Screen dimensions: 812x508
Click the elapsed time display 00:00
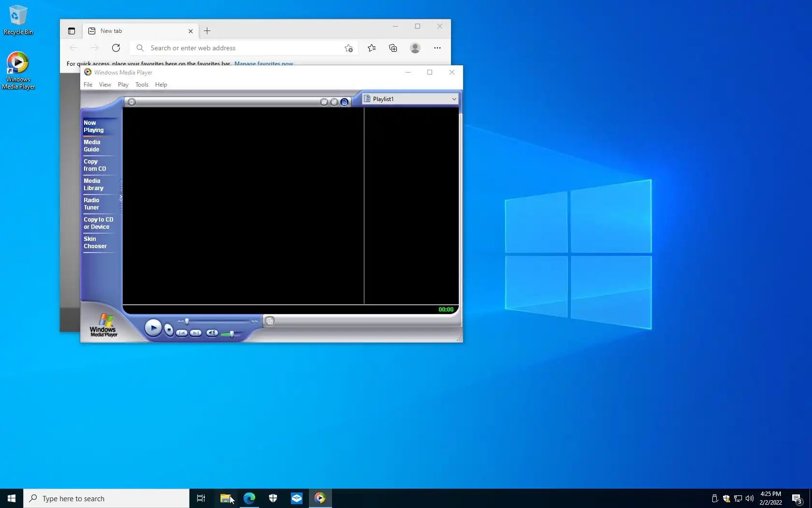446,310
